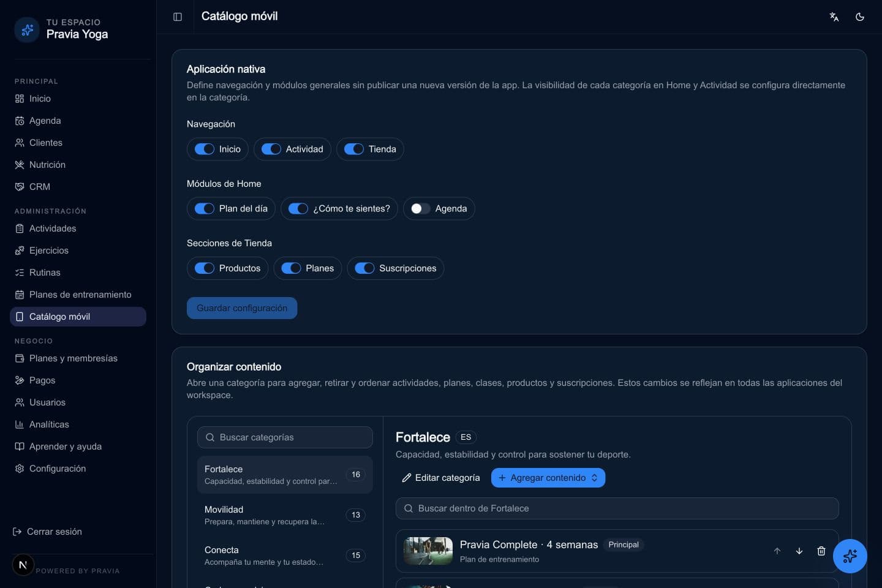Viewport: 882px width, 588px height.
Task: Select the Movilidad category
Action: click(x=285, y=515)
